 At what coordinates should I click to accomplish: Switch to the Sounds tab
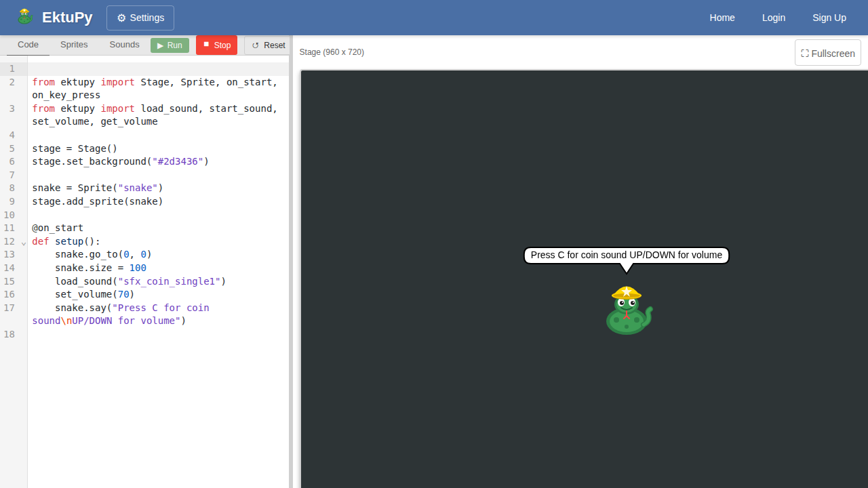click(124, 45)
